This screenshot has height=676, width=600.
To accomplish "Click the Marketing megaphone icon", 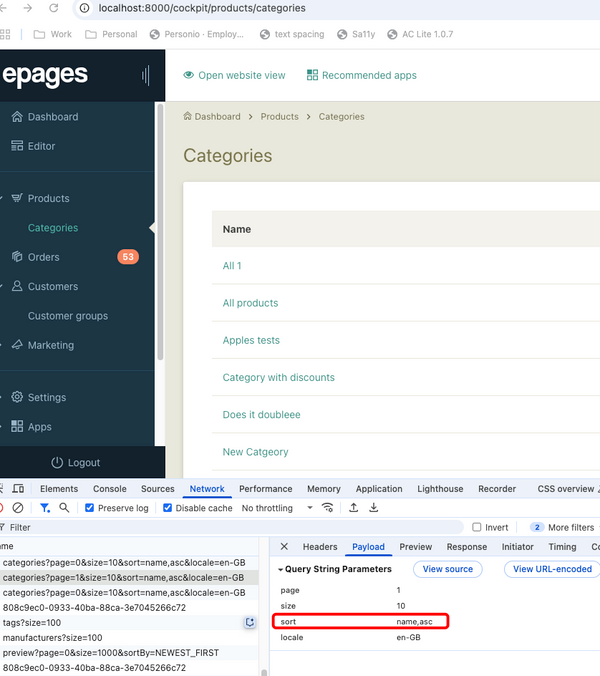I will click(x=17, y=344).
